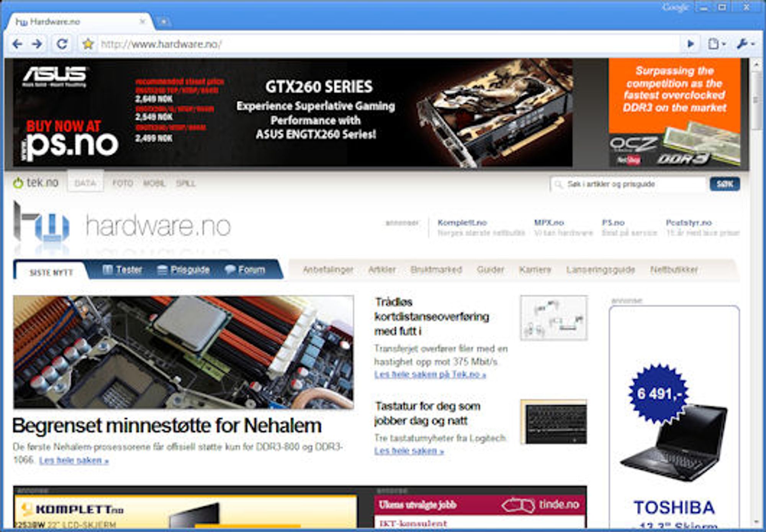
Task: Open the wrench settings menu
Action: 745,44
